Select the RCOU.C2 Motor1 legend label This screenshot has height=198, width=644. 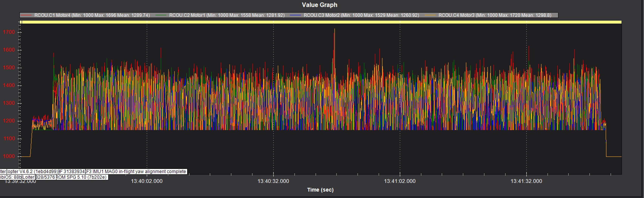227,15
